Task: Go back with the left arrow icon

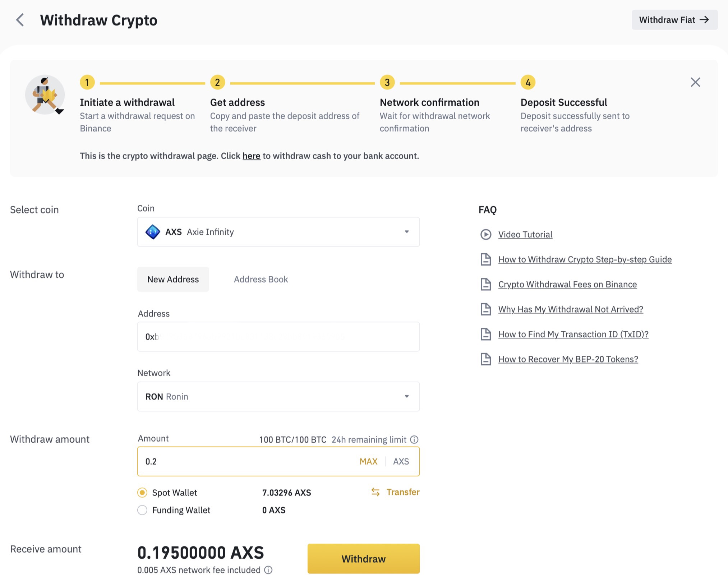Action: (20, 20)
